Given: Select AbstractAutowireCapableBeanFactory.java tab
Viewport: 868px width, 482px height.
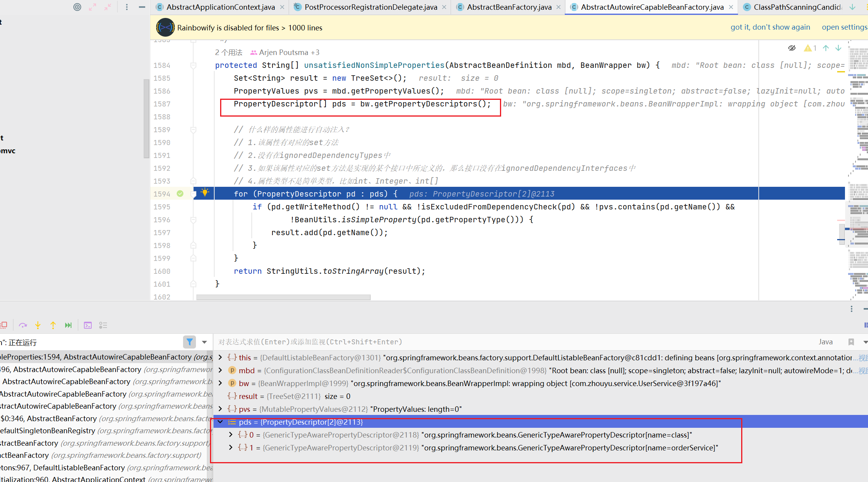Looking at the screenshot, I should click(x=652, y=7).
